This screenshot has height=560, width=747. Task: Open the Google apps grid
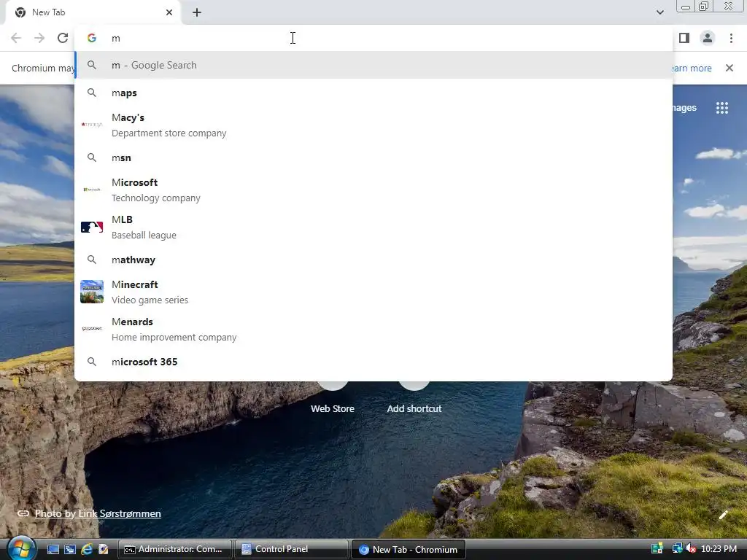tap(721, 108)
